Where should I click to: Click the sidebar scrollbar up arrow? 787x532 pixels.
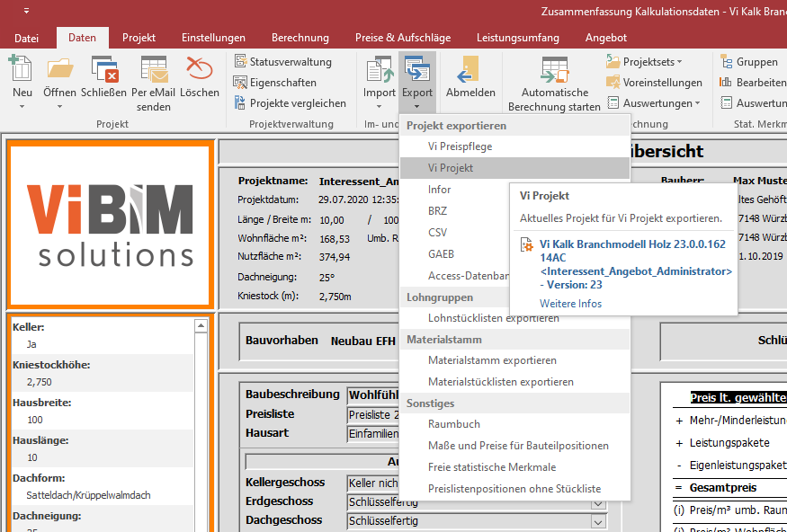[x=201, y=325]
